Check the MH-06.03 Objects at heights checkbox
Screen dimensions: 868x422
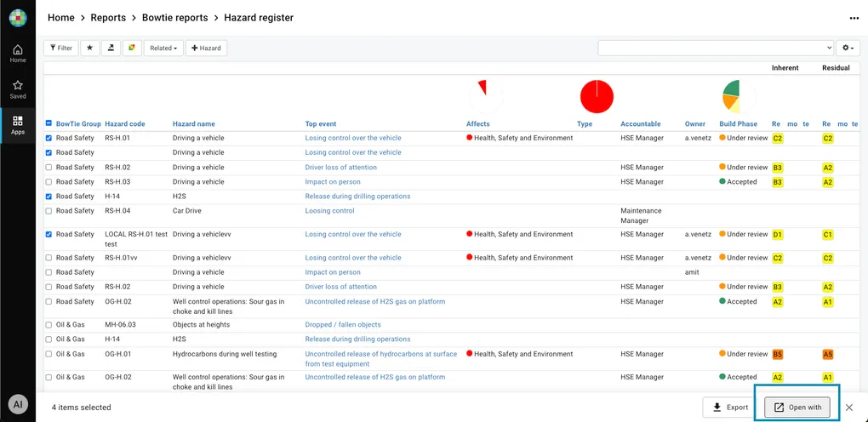[49, 324]
